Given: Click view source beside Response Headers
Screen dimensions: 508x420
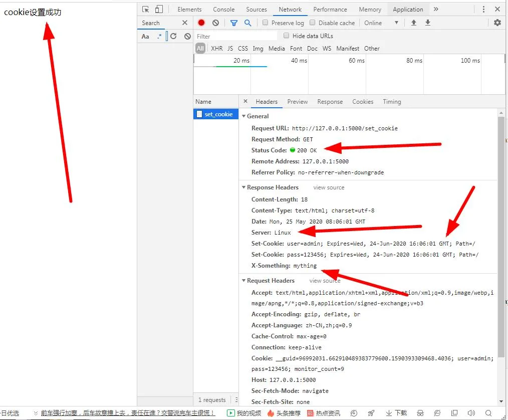Looking at the screenshot, I should 329,187.
